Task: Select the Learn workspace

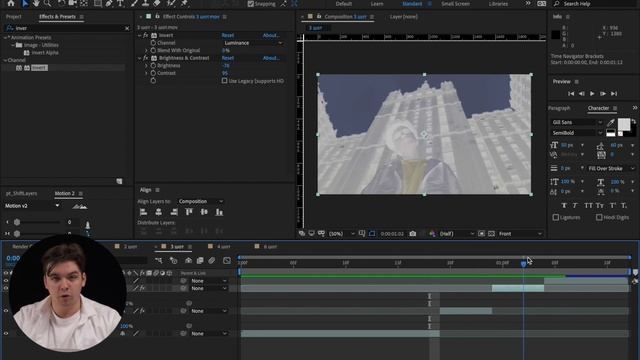Action: coord(377,4)
